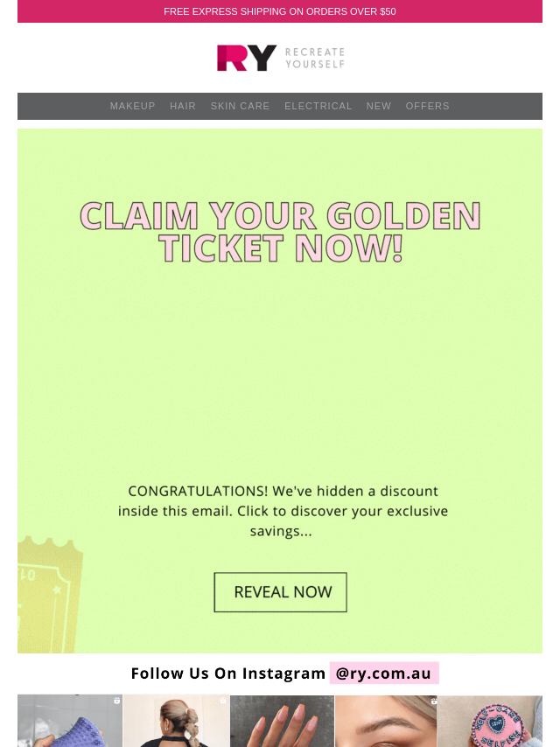Open the New products link

click(379, 106)
